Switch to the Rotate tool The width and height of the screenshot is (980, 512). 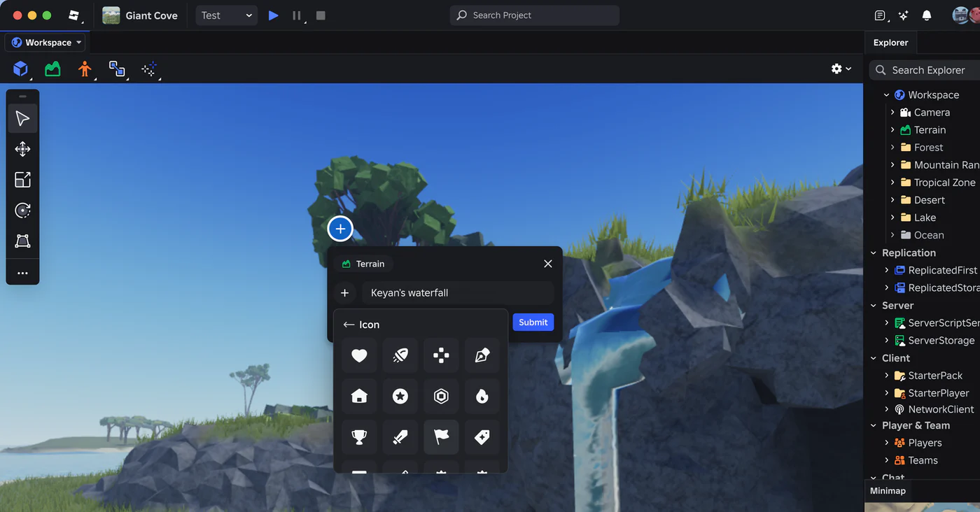coord(22,211)
